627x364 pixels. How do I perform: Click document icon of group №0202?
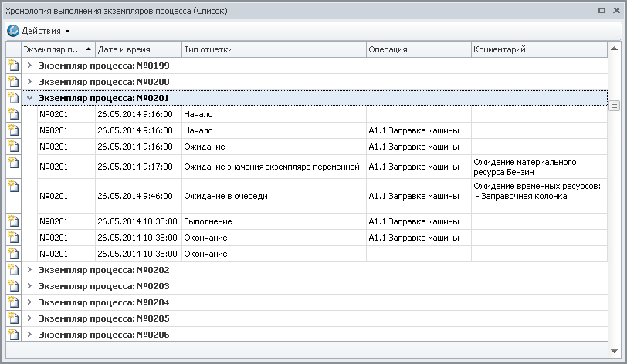(14, 270)
